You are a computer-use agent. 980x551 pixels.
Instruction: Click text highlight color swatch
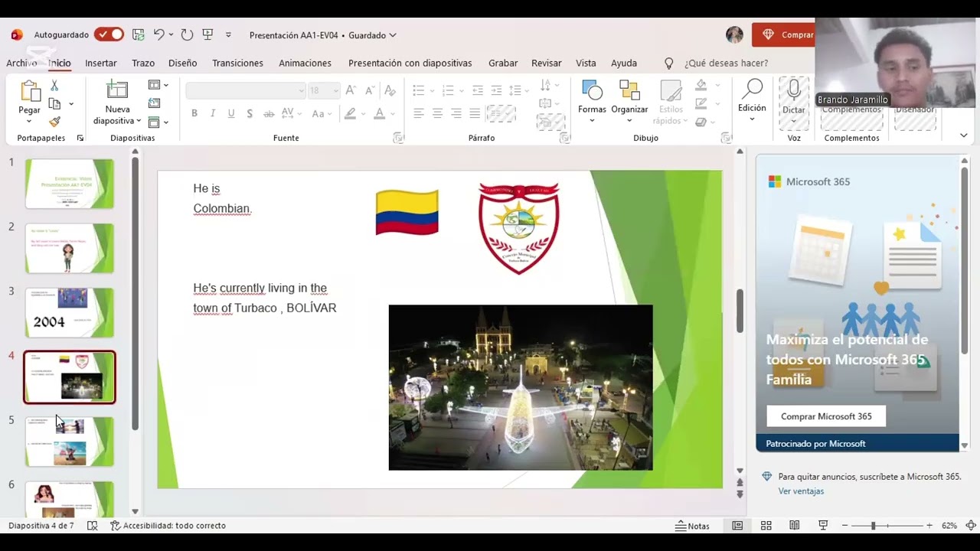point(351,113)
